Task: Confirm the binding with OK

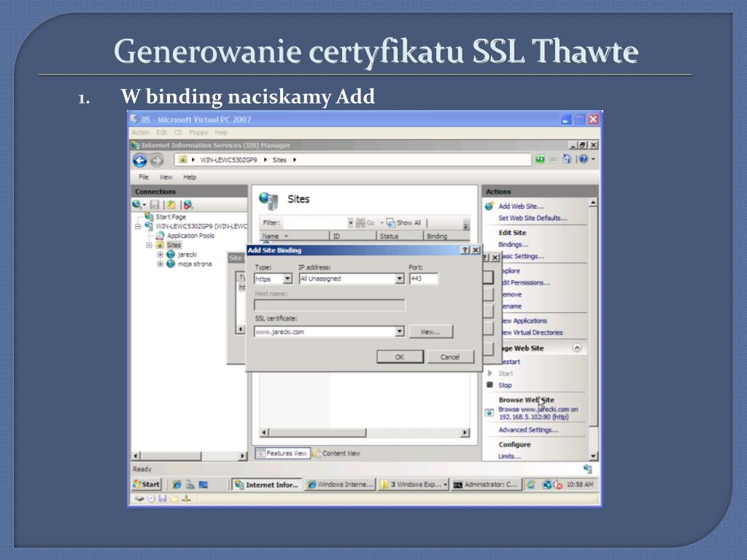Action: pyautogui.click(x=400, y=357)
